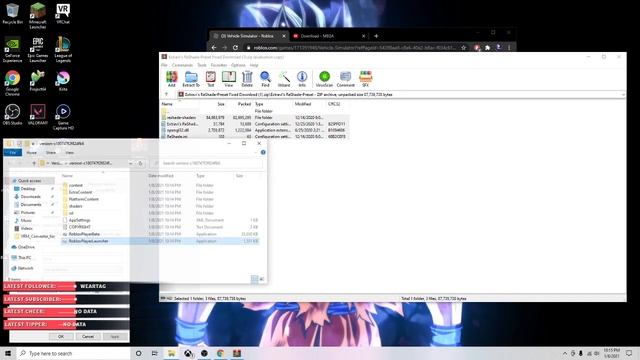Open the Favorites menu in WinRAR
Screen dimensions: 640x360
coord(218,65)
